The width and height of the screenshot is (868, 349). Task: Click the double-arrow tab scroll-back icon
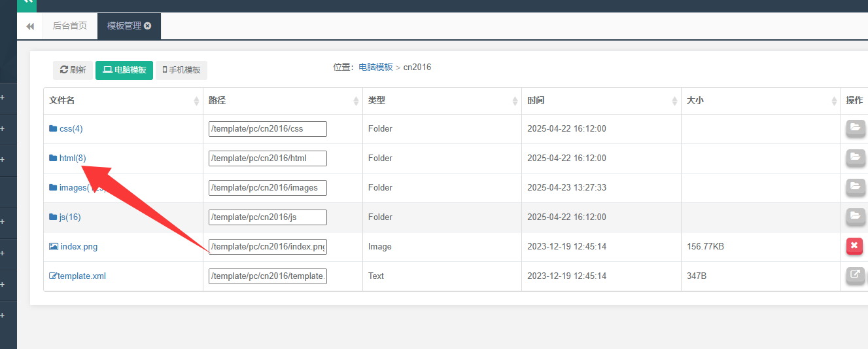point(30,26)
